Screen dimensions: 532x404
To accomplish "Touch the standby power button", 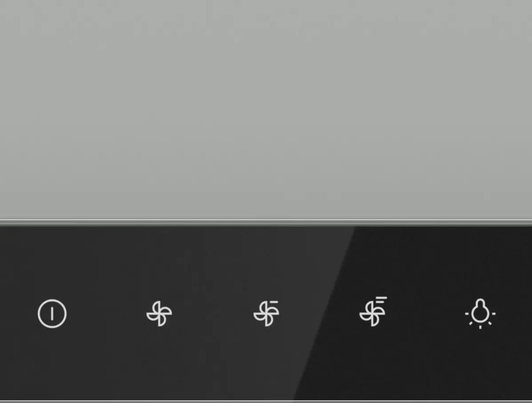I will pyautogui.click(x=52, y=314).
